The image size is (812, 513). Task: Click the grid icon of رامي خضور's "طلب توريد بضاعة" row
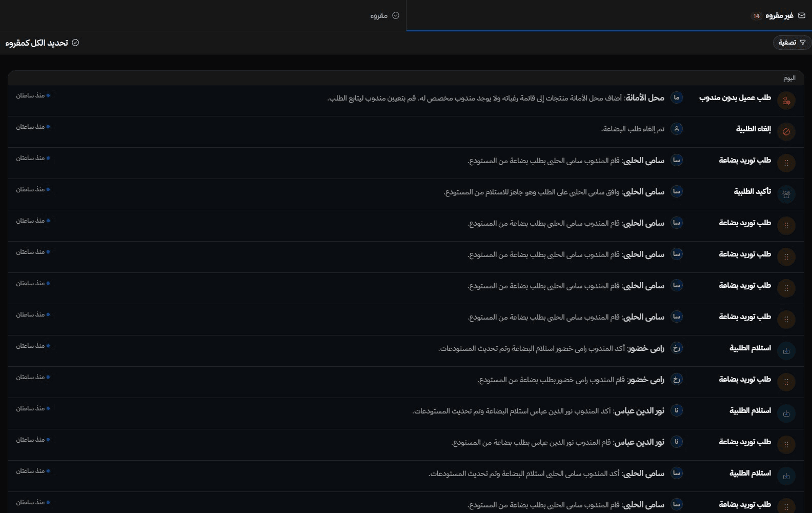(786, 382)
